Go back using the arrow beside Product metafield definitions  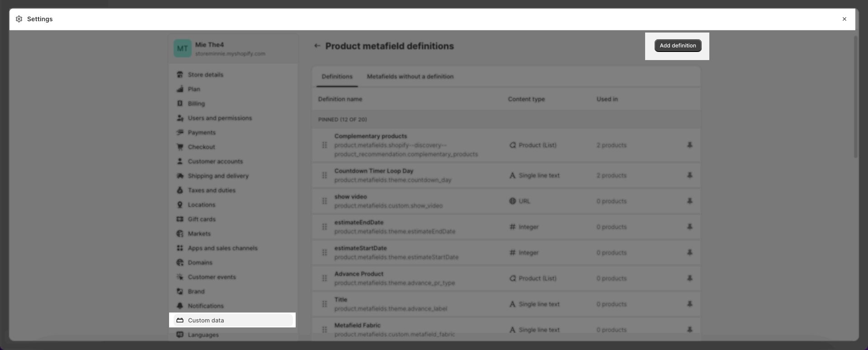317,46
